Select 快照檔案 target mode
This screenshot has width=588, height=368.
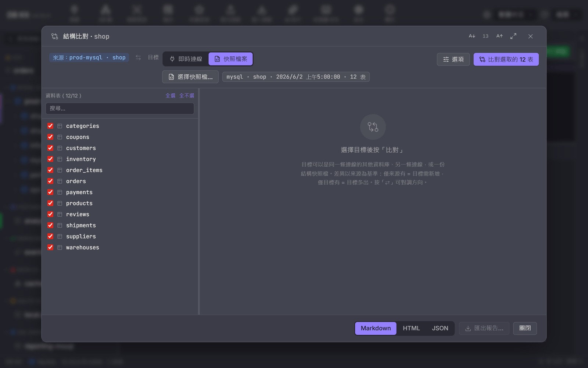(x=231, y=59)
